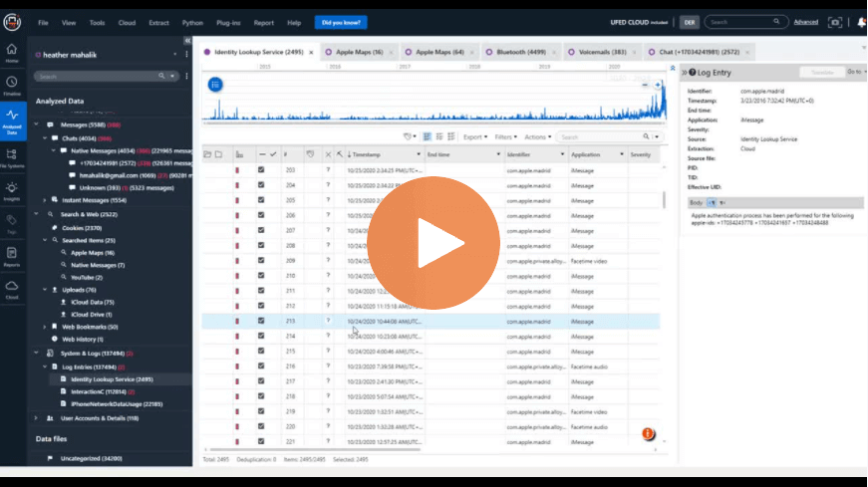This screenshot has height=487, width=868.
Task: Open the Tools menu
Action: pos(97,23)
